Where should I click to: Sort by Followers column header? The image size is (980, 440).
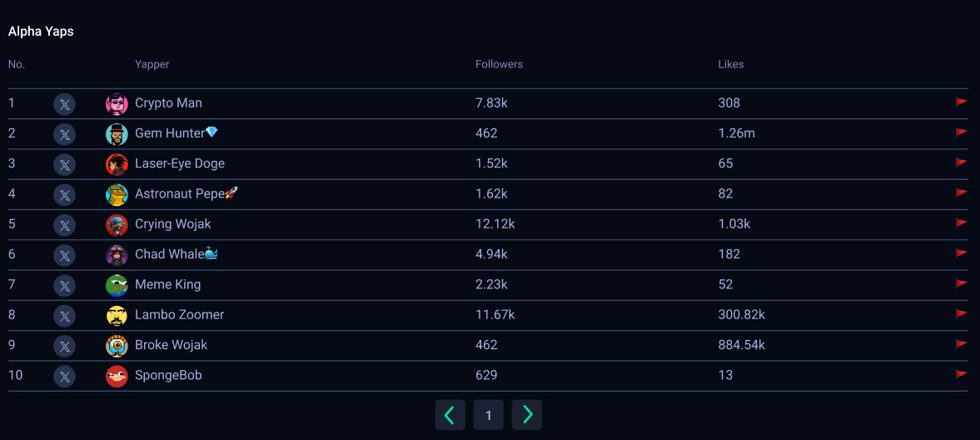pos(499,64)
